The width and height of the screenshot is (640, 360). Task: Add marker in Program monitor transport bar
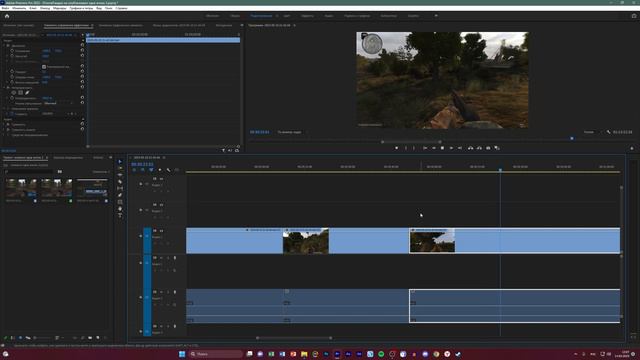tap(396, 148)
